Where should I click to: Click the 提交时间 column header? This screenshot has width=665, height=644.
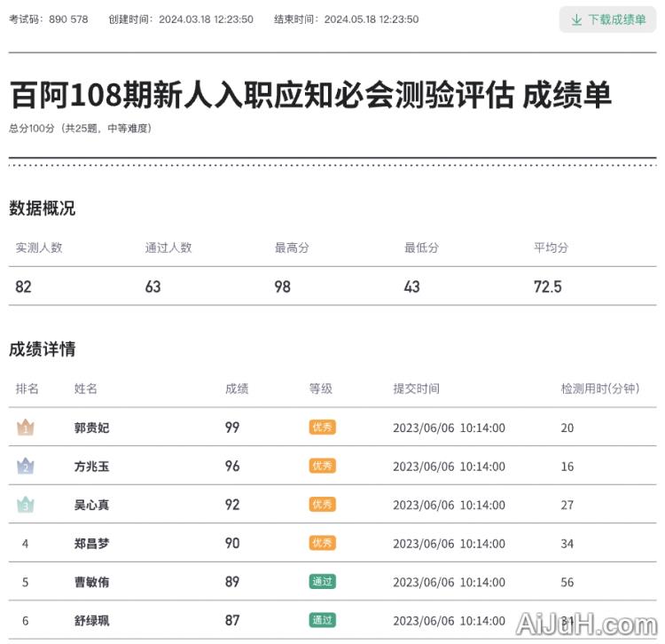[416, 389]
